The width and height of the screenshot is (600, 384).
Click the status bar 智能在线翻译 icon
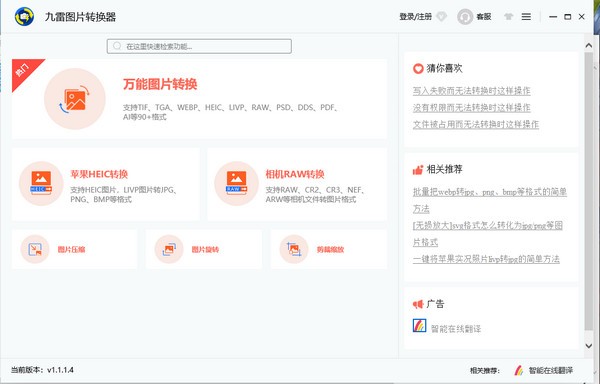(x=519, y=370)
